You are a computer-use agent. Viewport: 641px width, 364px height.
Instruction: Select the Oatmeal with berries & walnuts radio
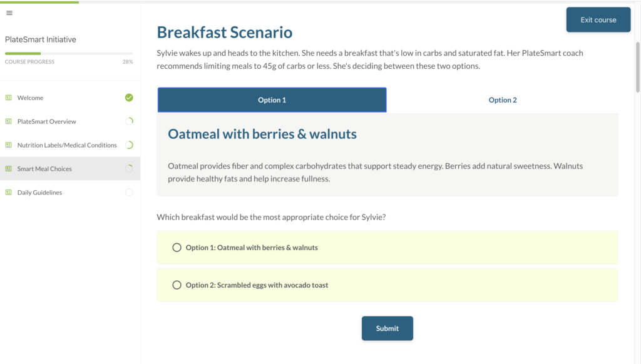tap(177, 248)
